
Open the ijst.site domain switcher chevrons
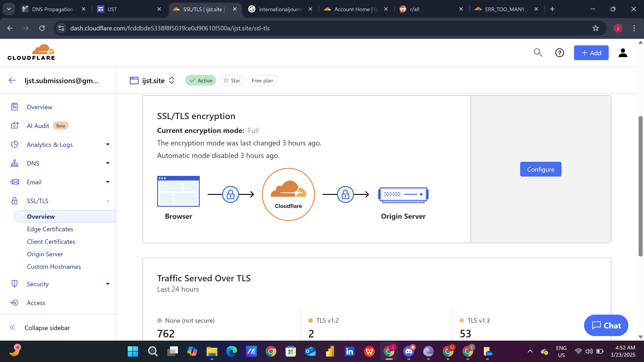pos(172,80)
